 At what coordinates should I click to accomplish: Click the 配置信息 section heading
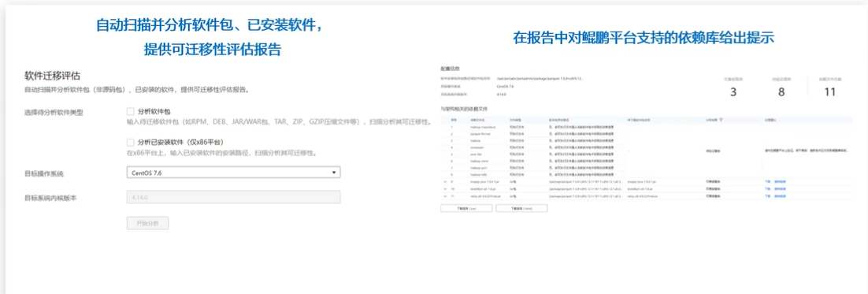click(450, 69)
